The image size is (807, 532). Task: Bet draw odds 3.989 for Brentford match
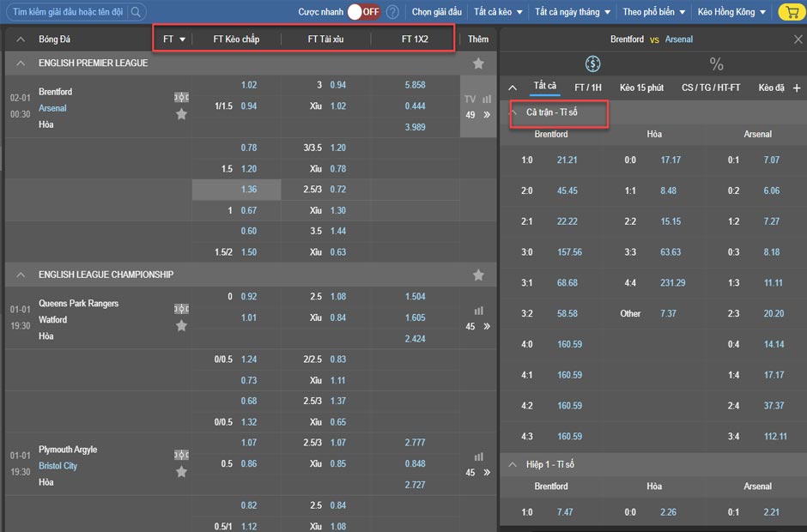415,127
